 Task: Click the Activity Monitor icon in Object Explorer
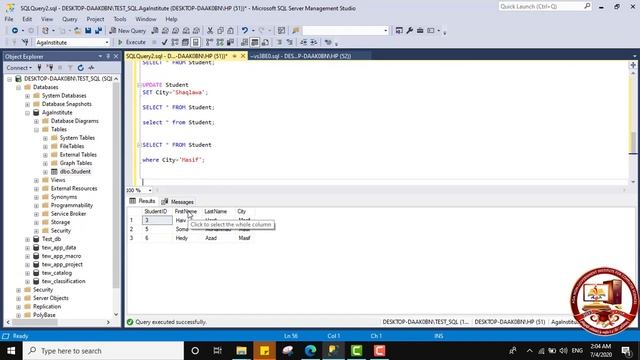(x=91, y=68)
